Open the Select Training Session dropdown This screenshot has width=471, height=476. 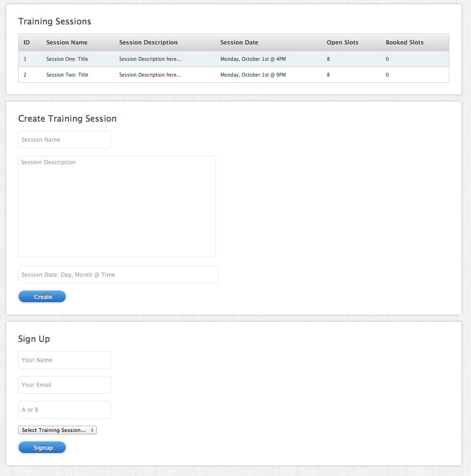pos(57,430)
